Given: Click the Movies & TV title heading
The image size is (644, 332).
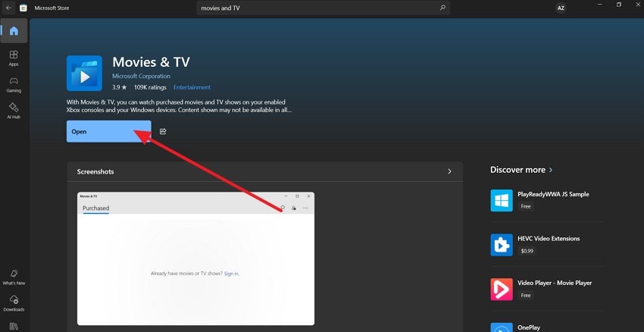Looking at the screenshot, I should click(151, 62).
